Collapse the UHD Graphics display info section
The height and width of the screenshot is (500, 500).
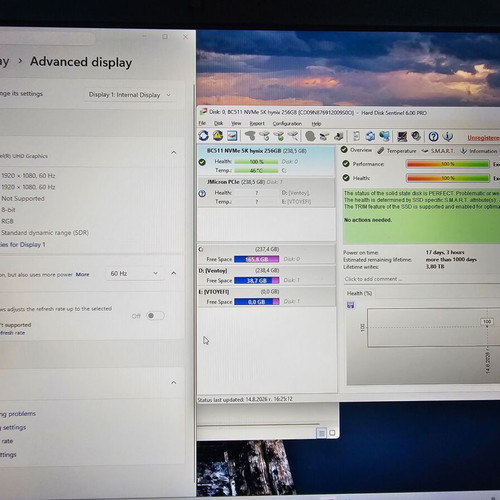(x=174, y=153)
